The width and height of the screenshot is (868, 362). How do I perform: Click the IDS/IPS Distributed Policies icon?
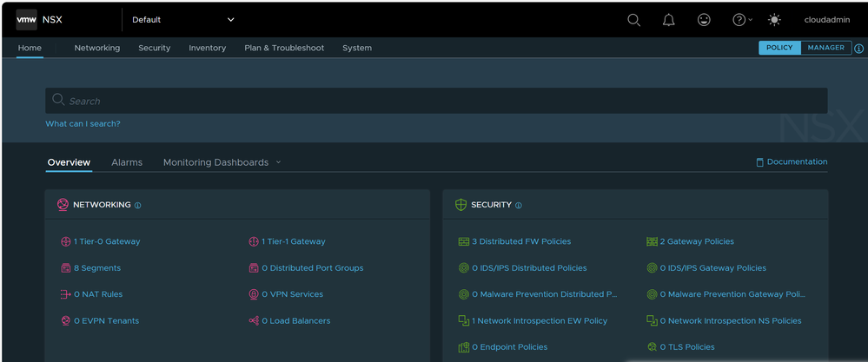463,268
